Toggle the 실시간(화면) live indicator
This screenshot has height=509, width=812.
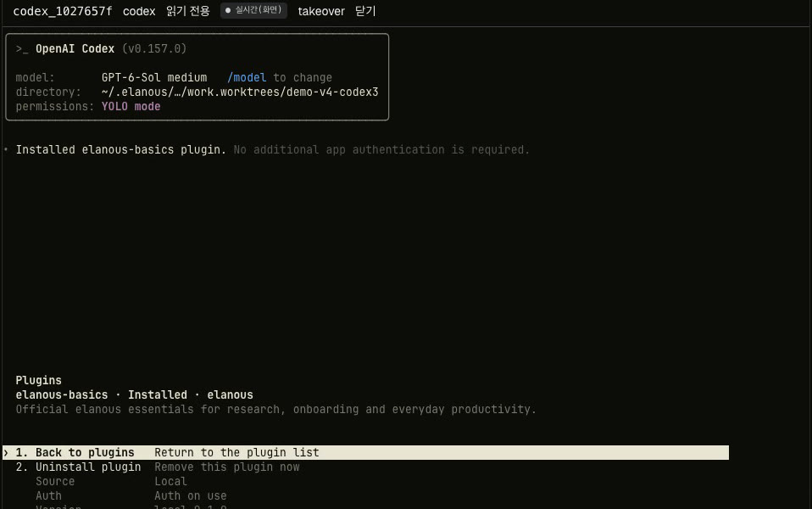[x=253, y=10]
